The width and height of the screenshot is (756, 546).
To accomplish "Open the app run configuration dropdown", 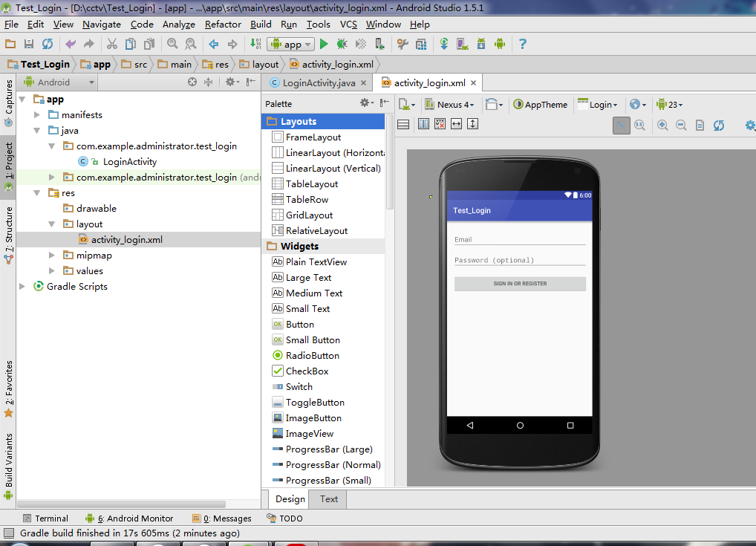I will click(x=290, y=45).
